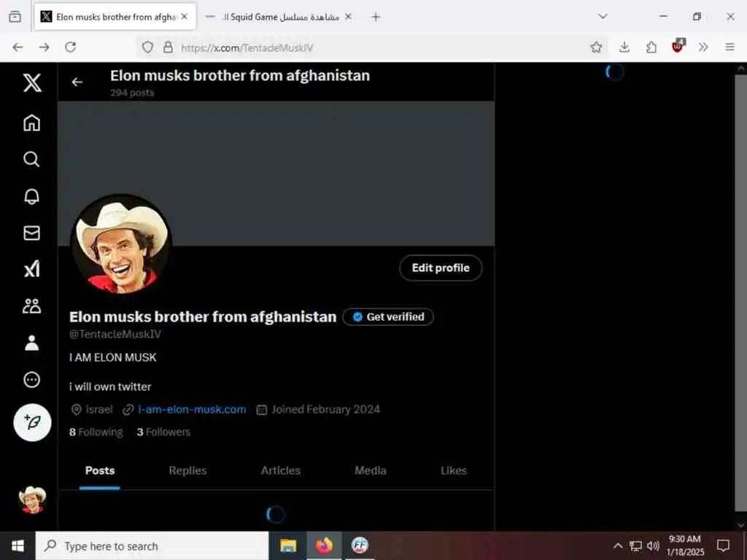747x560 pixels.
Task: Close the Elon musks brother tab
Action: click(185, 17)
